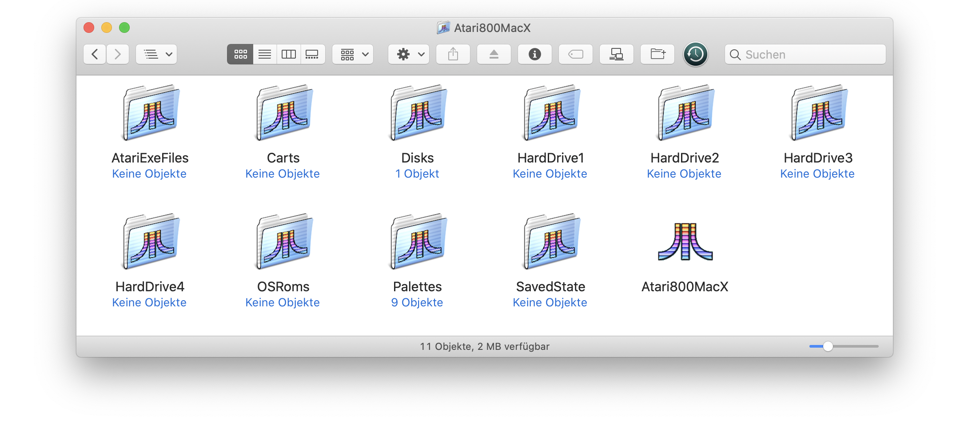This screenshot has height=436, width=980.
Task: Open the Palettes folder icon
Action: click(x=418, y=242)
